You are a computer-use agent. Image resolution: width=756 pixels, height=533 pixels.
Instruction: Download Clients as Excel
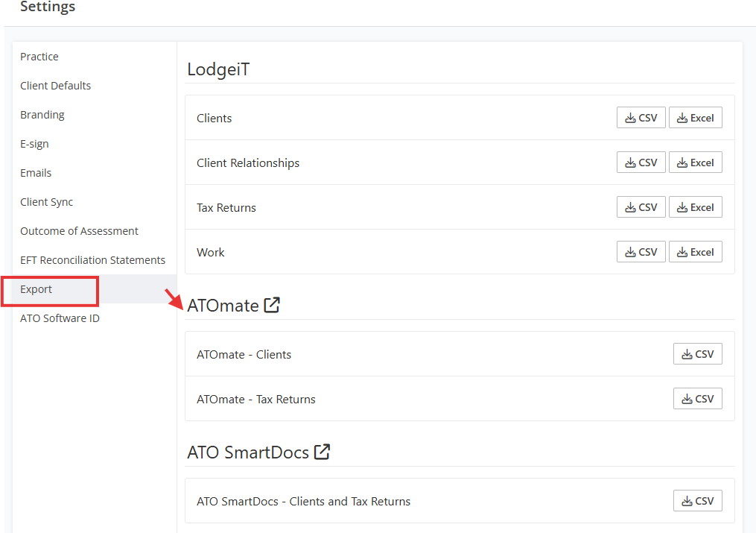695,118
